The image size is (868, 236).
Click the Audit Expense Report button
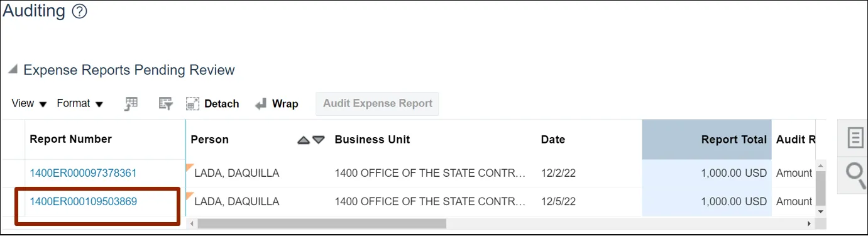pyautogui.click(x=377, y=104)
